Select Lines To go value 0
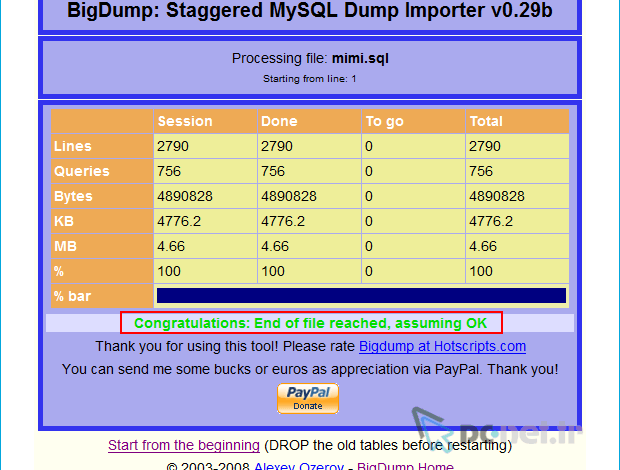This screenshot has height=470, width=620. [369, 146]
